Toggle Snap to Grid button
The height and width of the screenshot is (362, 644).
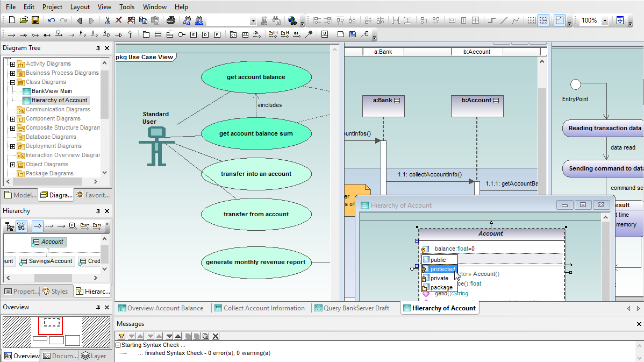(x=543, y=20)
